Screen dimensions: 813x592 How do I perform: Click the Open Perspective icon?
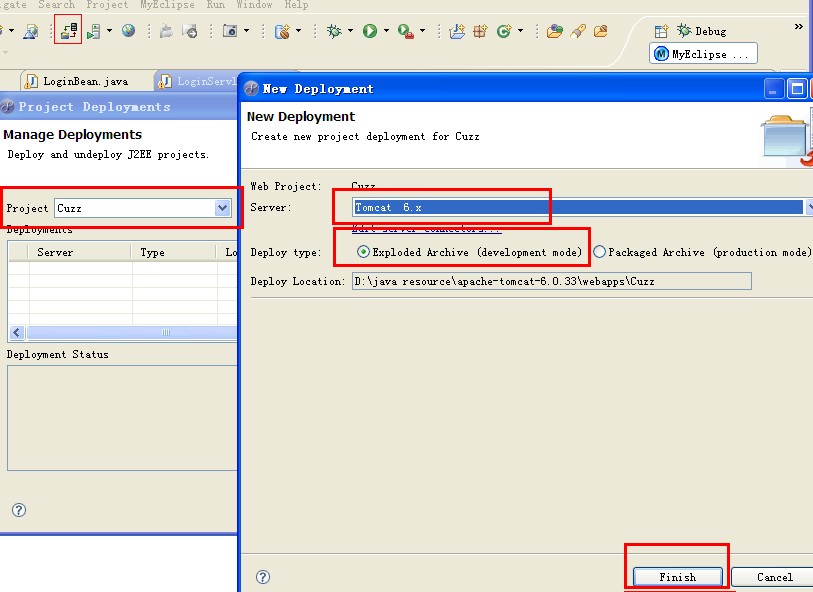(661, 31)
